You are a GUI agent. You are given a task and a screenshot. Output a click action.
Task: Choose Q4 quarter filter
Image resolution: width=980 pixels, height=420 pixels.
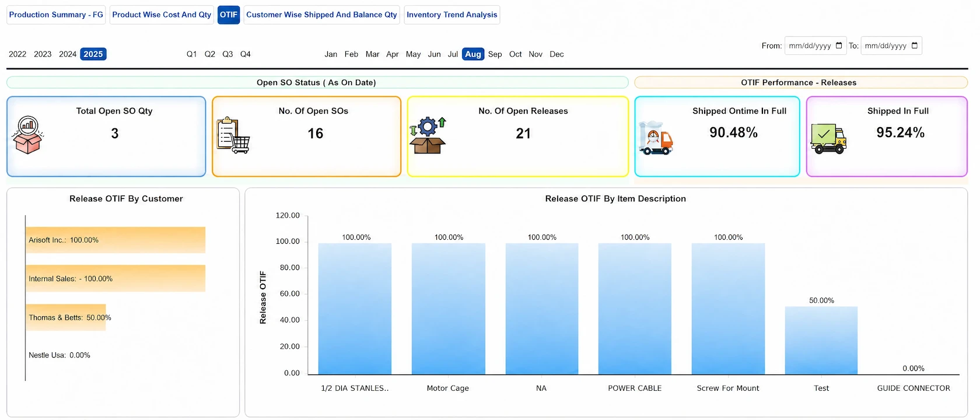click(246, 54)
